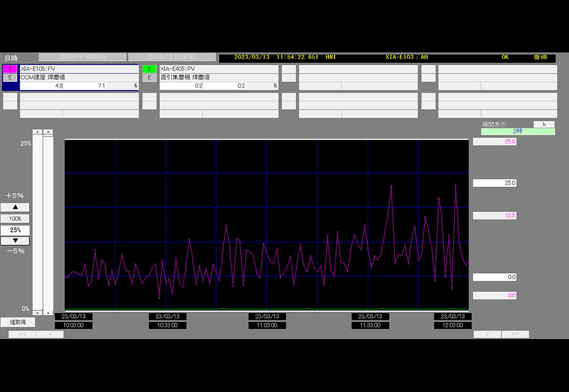Click the first vertical scrollbar up arrow
Screen dimensions: 569x392
pos(37,132)
